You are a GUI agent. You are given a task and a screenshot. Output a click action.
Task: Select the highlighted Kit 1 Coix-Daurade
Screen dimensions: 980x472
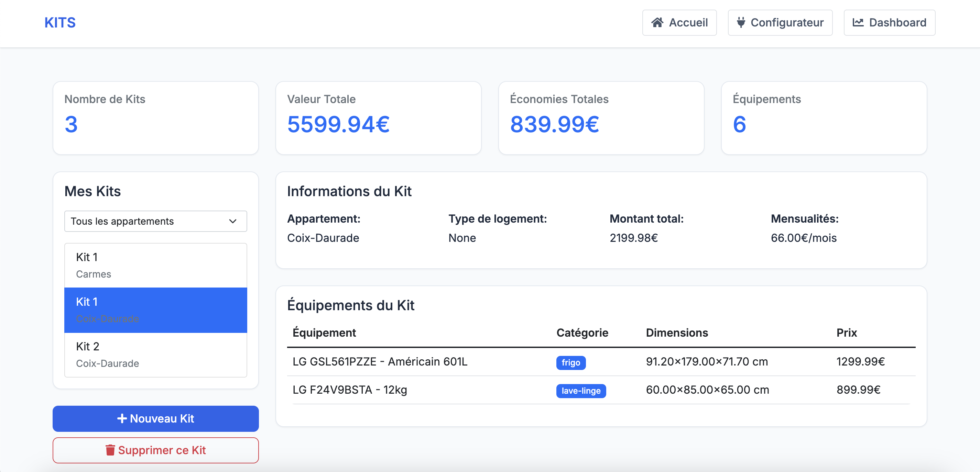(156, 310)
